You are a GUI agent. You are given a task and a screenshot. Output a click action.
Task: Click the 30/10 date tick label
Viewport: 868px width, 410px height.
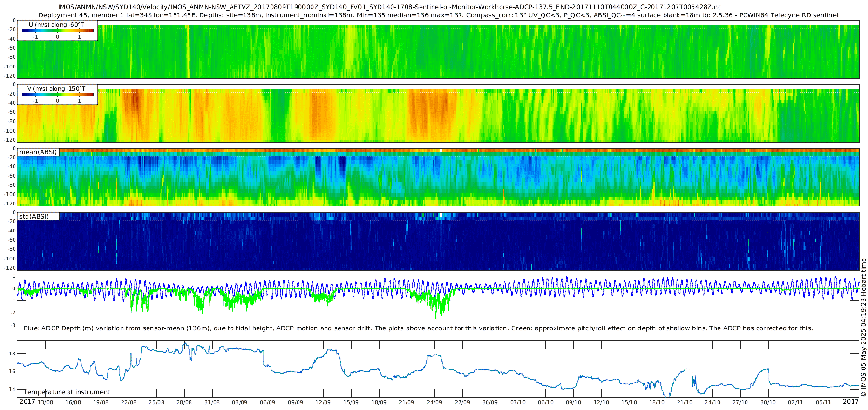[768, 402]
